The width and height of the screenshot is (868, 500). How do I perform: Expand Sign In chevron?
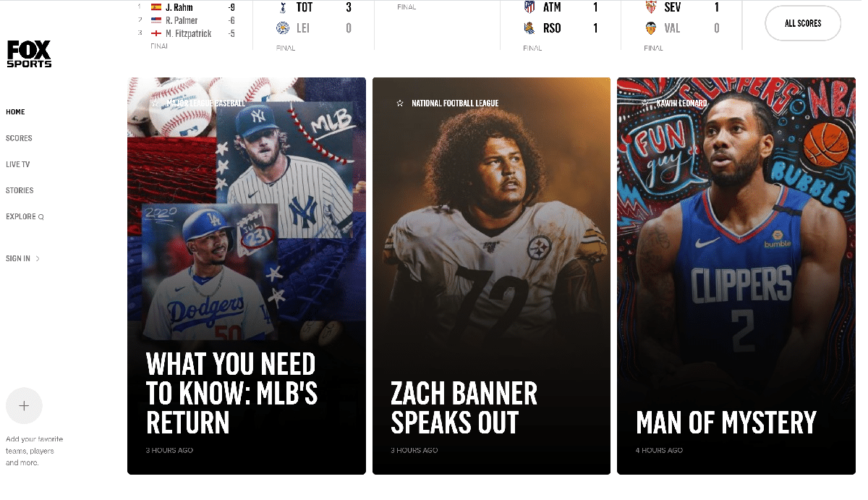tap(38, 258)
